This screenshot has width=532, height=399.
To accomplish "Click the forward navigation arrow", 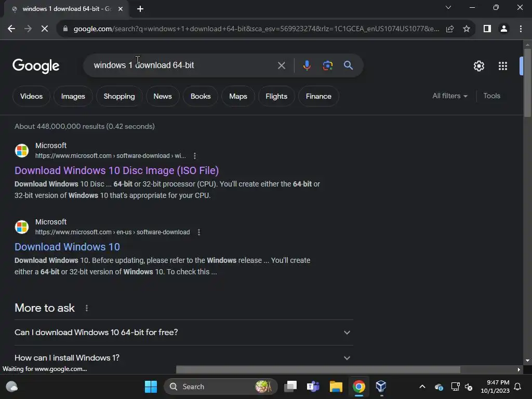I will tap(28, 29).
